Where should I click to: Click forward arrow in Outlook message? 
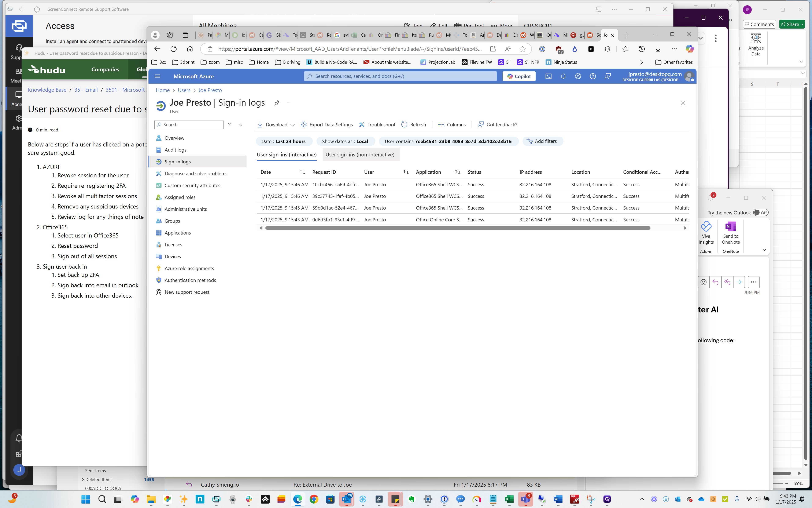tap(739, 282)
